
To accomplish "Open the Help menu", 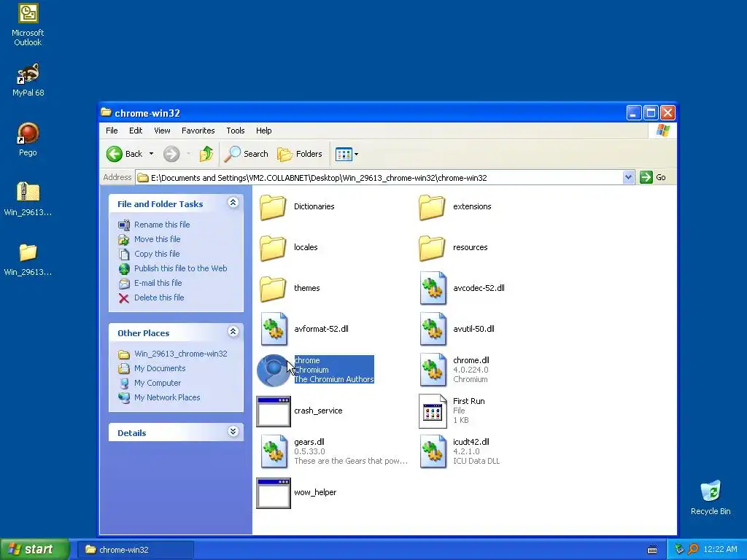I will click(263, 131).
